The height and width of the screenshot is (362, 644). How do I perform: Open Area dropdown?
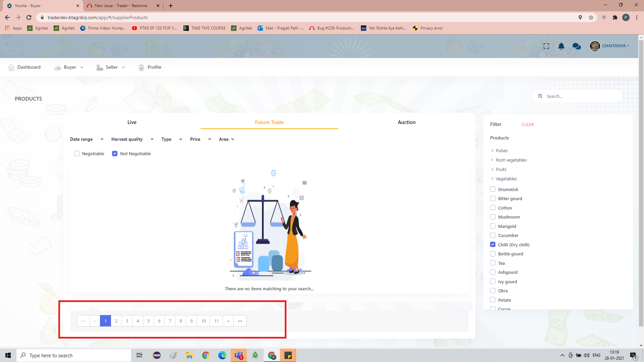pyautogui.click(x=226, y=139)
